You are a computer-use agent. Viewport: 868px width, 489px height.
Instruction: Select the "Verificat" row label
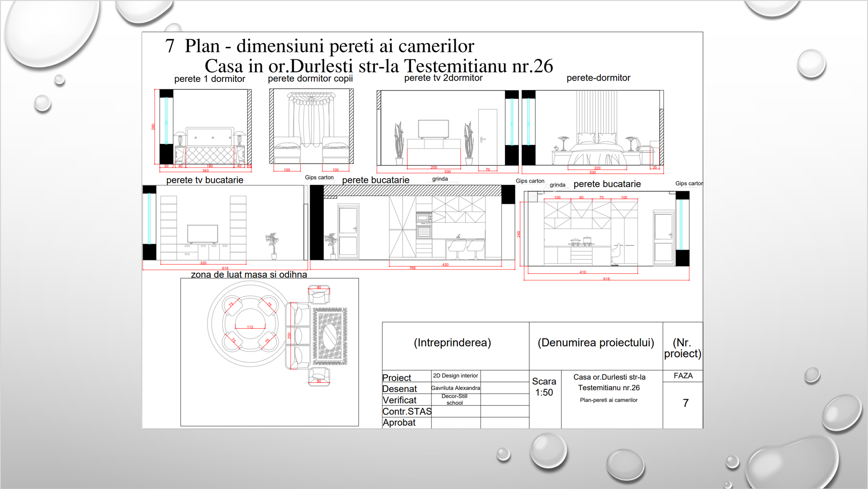tap(399, 400)
